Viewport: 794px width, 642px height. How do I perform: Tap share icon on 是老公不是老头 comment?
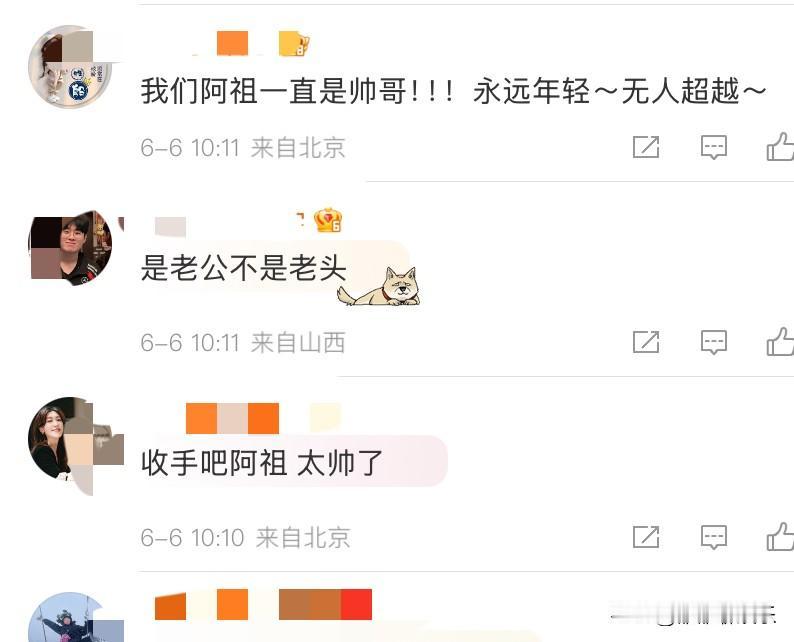coord(646,342)
